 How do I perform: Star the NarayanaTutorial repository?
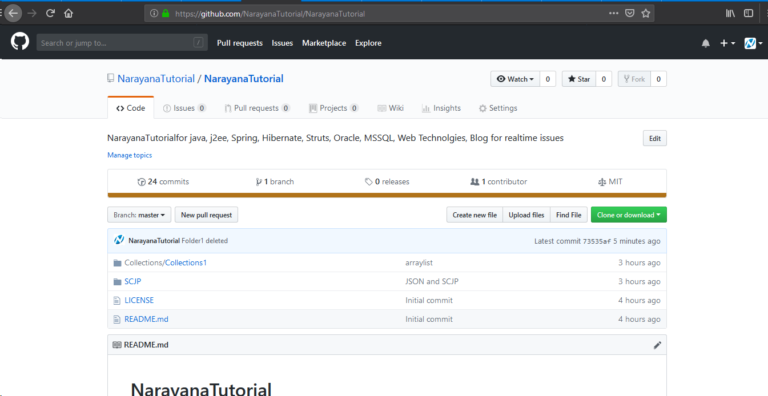coord(579,79)
